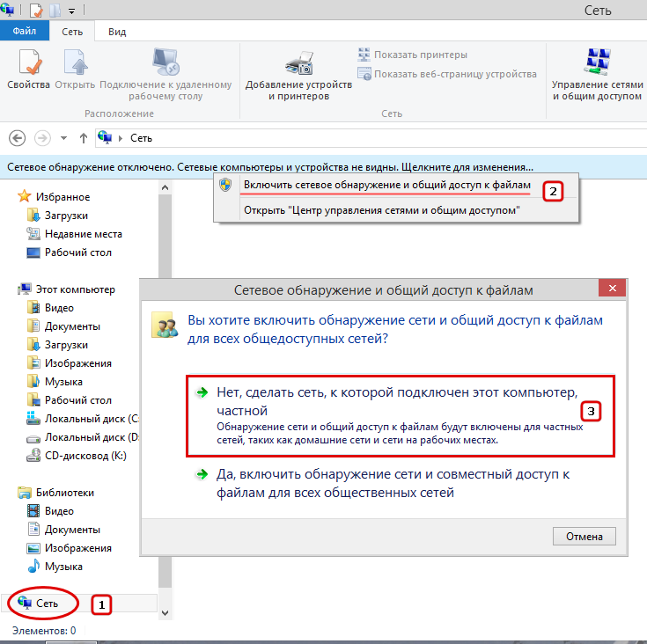647x644 pixels.
Task: Open Видео library under Библиотеки
Action: [50, 511]
